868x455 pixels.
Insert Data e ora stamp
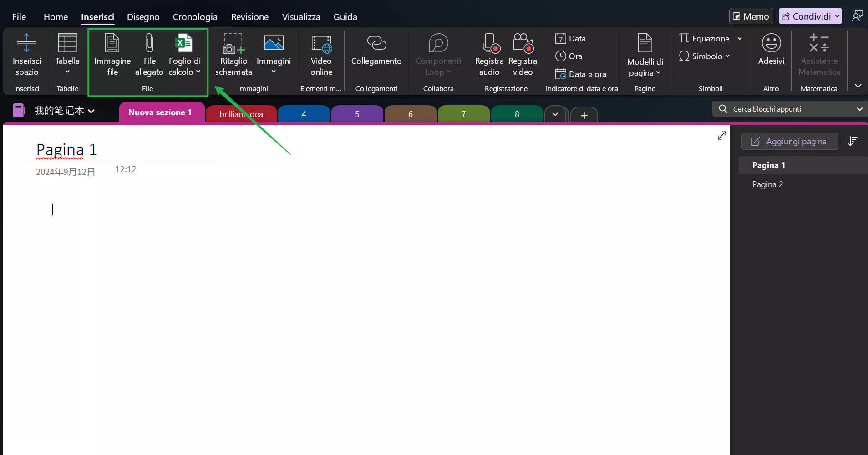[581, 74]
